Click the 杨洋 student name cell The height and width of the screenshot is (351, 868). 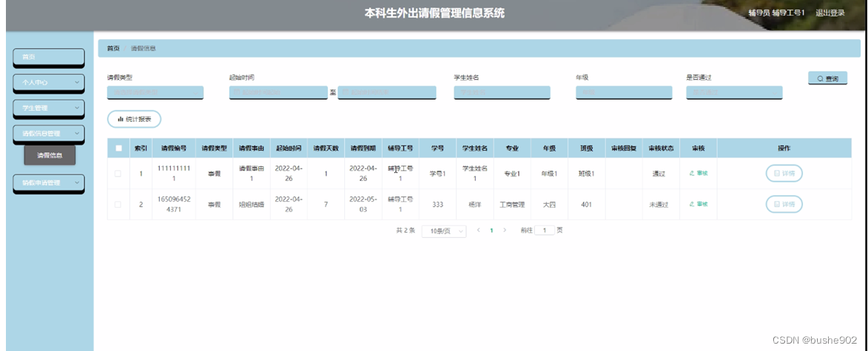coord(475,205)
